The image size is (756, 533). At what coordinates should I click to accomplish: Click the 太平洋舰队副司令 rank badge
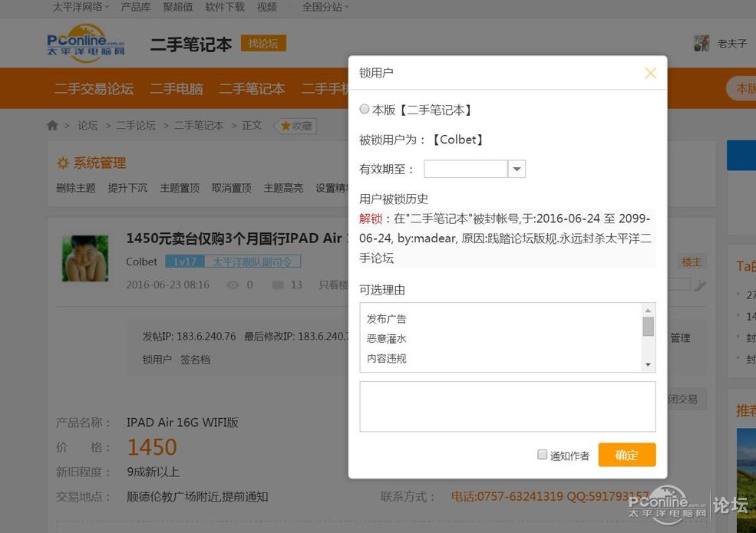coord(253,262)
